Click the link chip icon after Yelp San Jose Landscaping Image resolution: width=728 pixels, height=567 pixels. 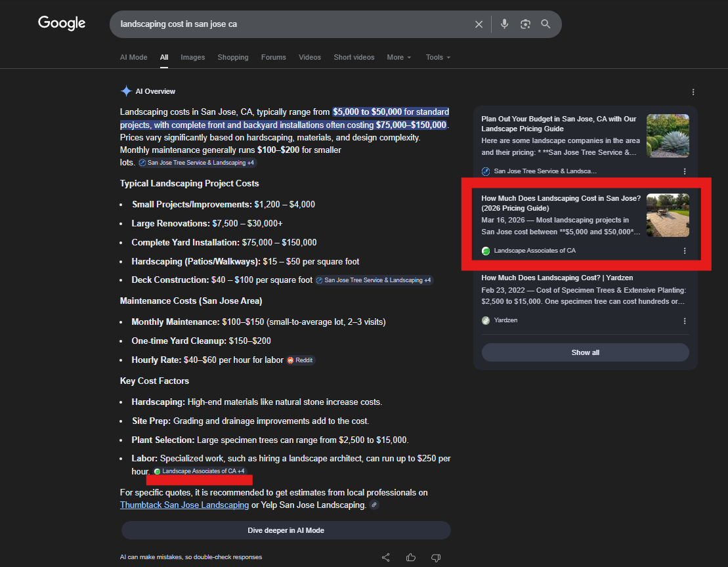point(374,505)
